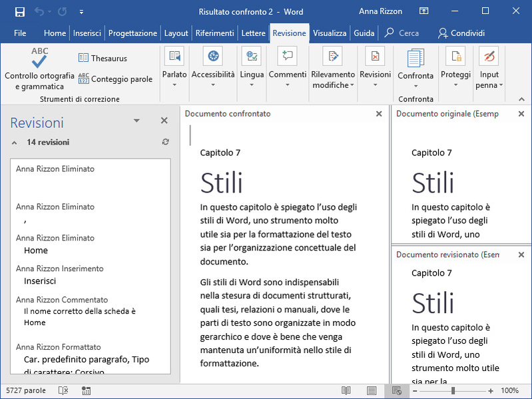The width and height of the screenshot is (532, 399).
Task: Switch to Web Layout view
Action: (x=397, y=390)
